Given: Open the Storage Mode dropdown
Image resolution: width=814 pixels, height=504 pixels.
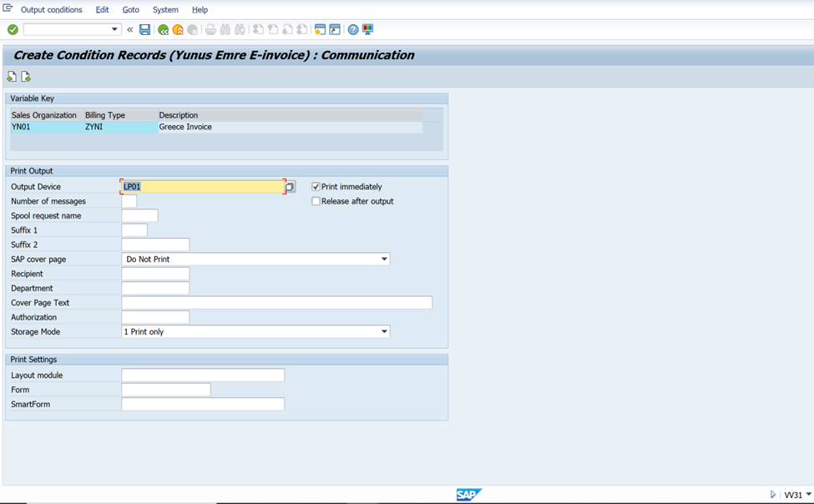Looking at the screenshot, I should (x=384, y=331).
